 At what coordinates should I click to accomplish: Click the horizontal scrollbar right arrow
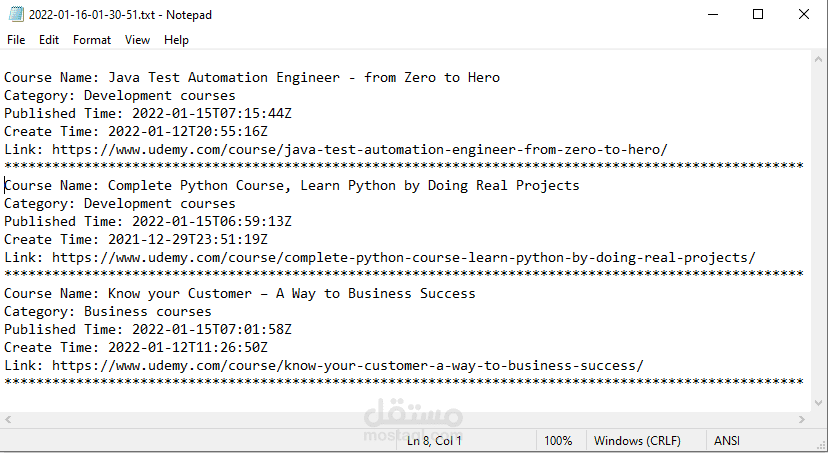(x=803, y=420)
